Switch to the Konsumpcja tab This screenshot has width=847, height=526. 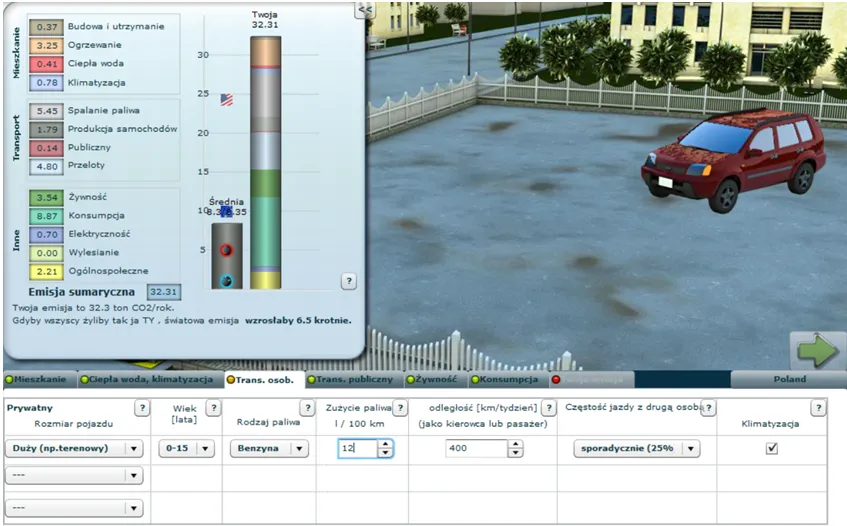[x=508, y=379]
